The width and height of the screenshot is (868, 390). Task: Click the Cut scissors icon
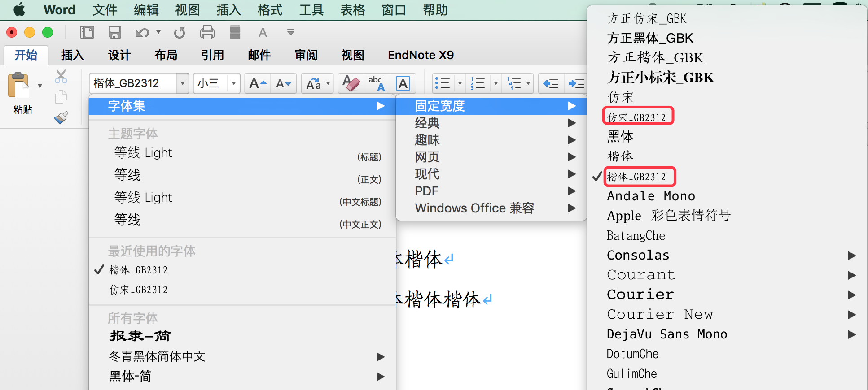[61, 76]
